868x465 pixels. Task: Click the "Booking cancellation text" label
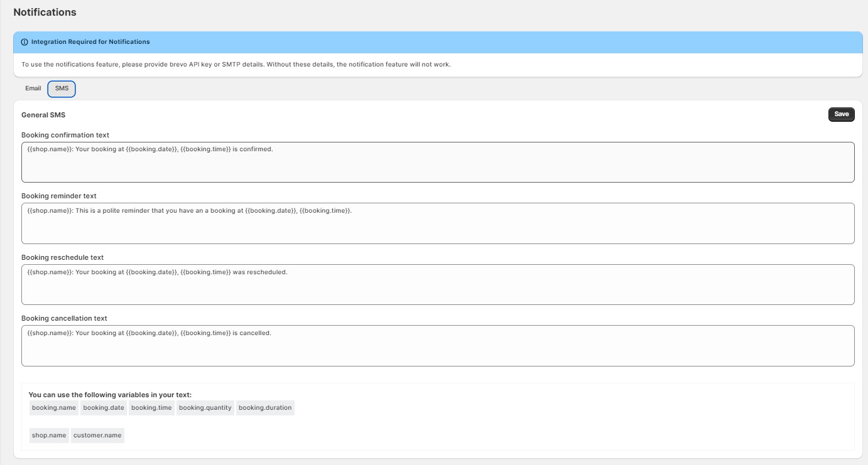(64, 318)
